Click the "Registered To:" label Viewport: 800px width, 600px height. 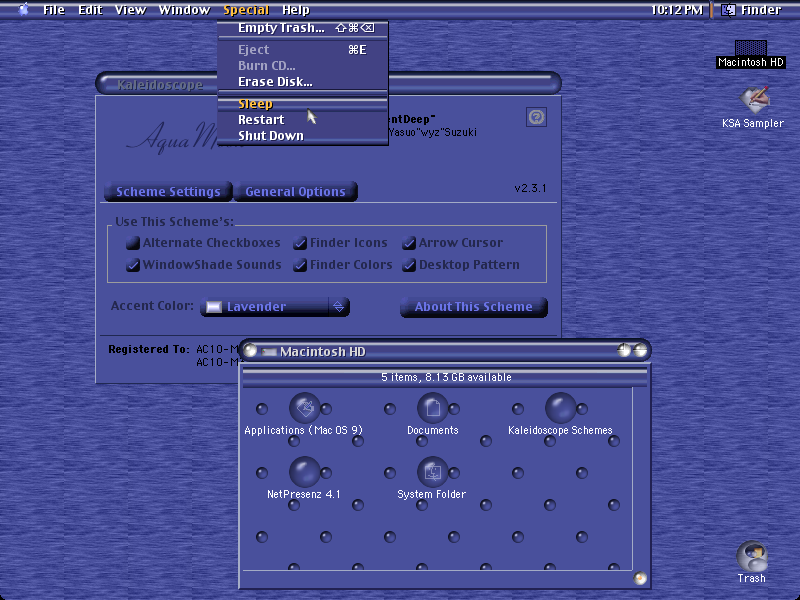(149, 349)
